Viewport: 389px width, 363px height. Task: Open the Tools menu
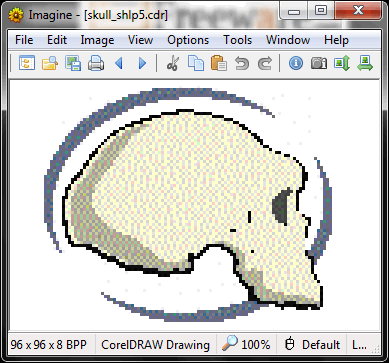[237, 40]
